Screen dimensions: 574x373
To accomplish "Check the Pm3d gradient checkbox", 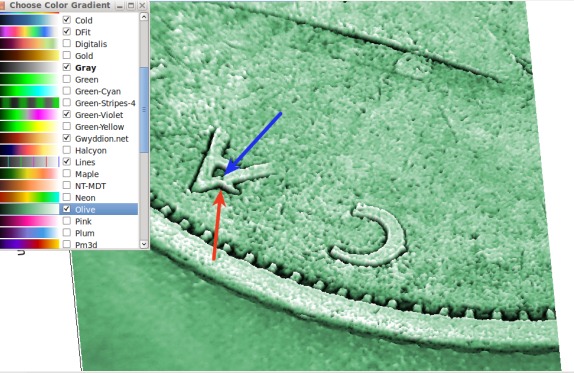I will pos(67,244).
